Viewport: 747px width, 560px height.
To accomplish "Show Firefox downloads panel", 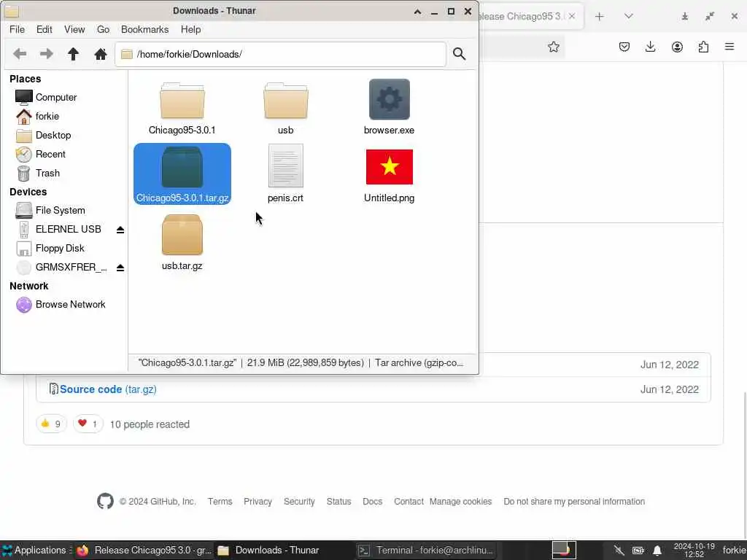I will coord(650,47).
